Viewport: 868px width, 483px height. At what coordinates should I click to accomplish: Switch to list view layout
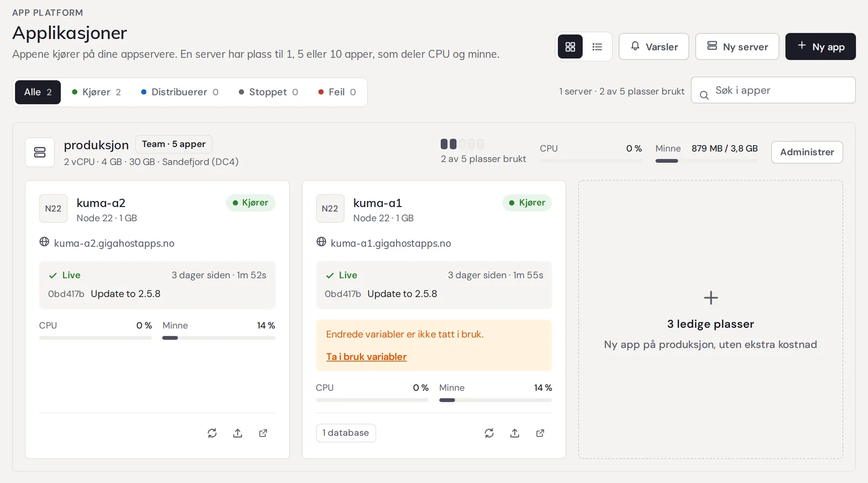click(x=597, y=47)
